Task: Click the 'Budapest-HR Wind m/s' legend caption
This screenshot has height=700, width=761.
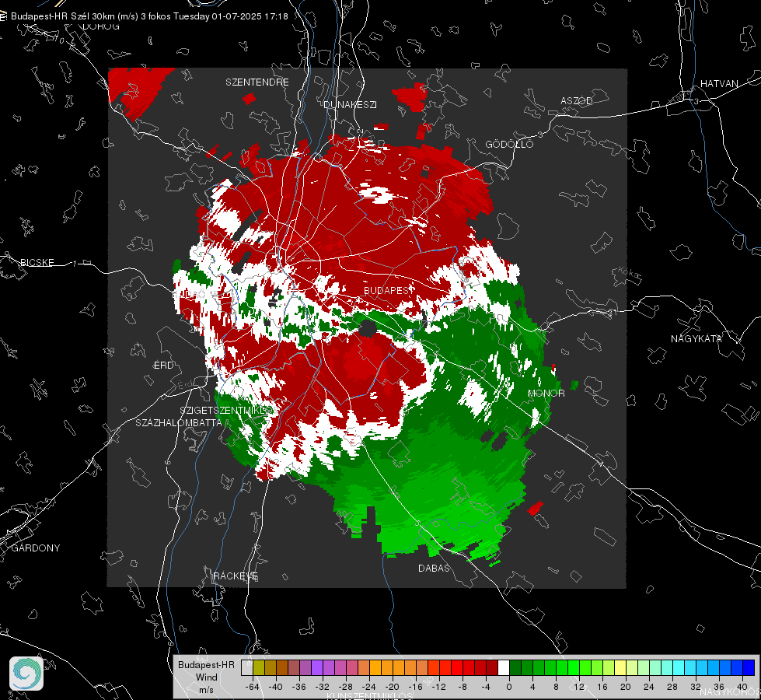Action: tap(206, 677)
